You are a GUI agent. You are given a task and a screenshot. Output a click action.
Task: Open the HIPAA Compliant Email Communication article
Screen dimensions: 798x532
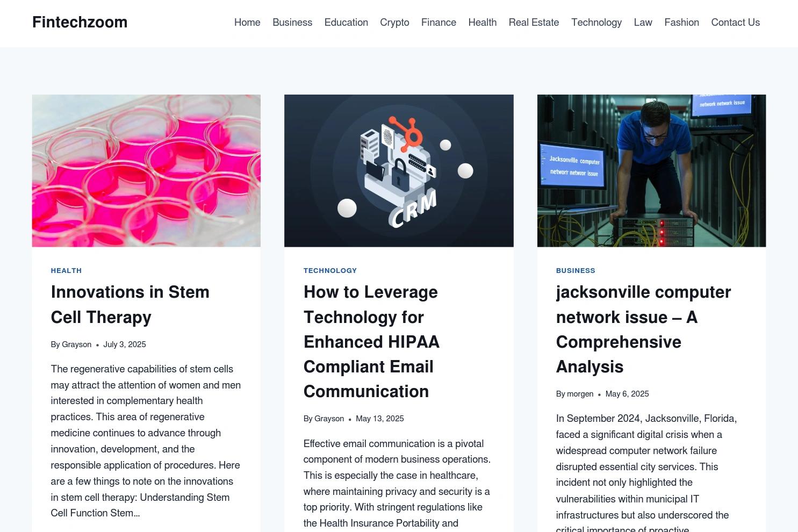point(371,342)
